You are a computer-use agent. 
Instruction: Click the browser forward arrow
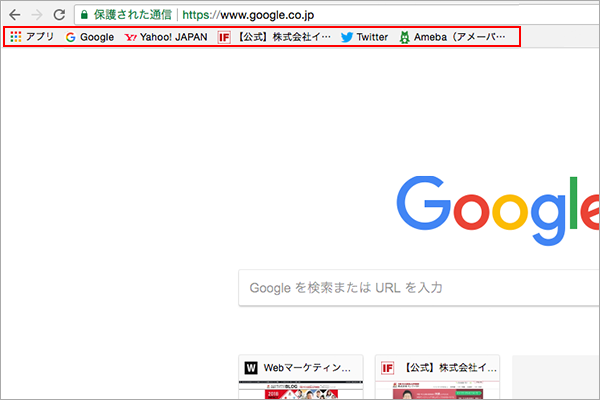37,15
